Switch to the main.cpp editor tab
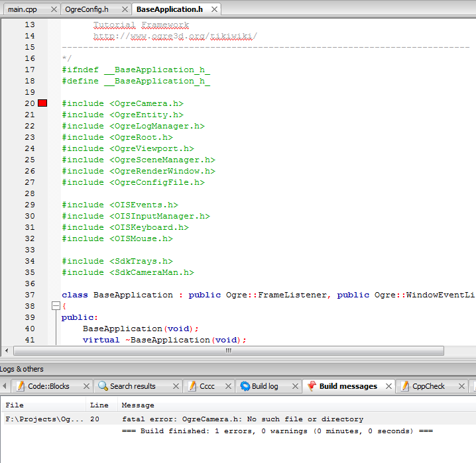 click(23, 9)
